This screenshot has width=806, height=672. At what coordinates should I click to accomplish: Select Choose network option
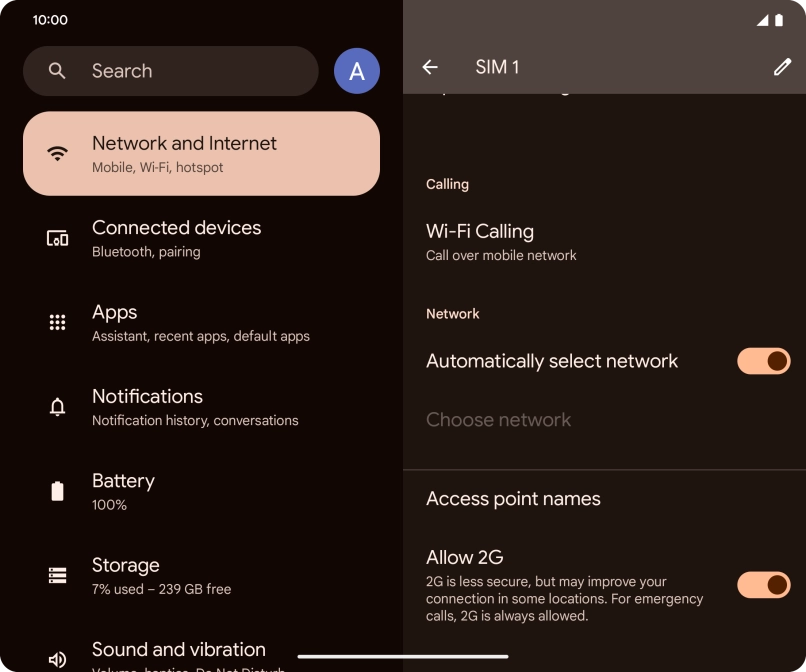click(604, 420)
